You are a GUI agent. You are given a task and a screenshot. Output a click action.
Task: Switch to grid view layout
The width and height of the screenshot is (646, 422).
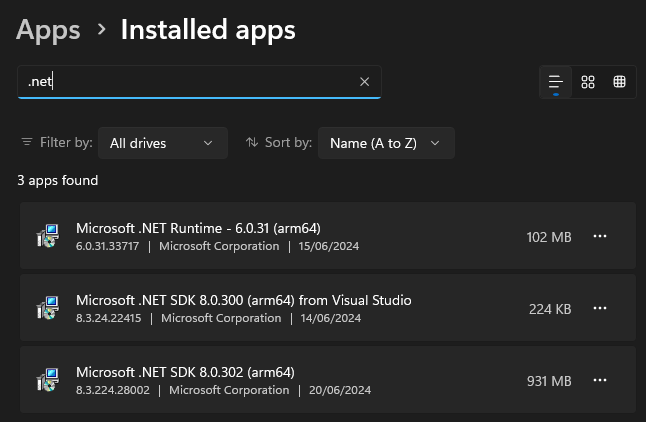pos(588,82)
